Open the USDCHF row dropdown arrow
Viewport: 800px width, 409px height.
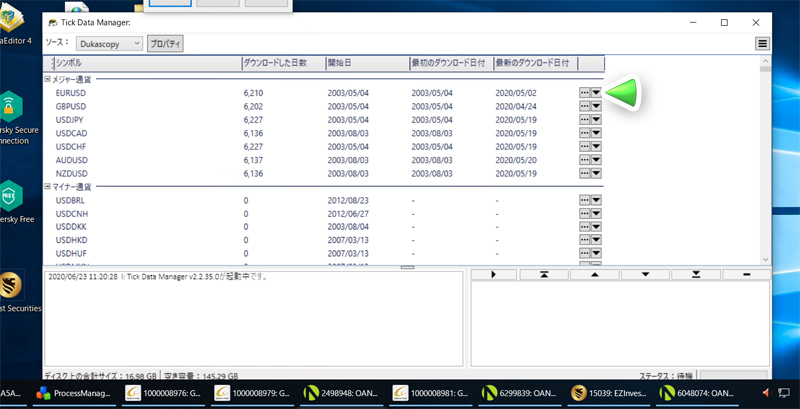(596, 146)
